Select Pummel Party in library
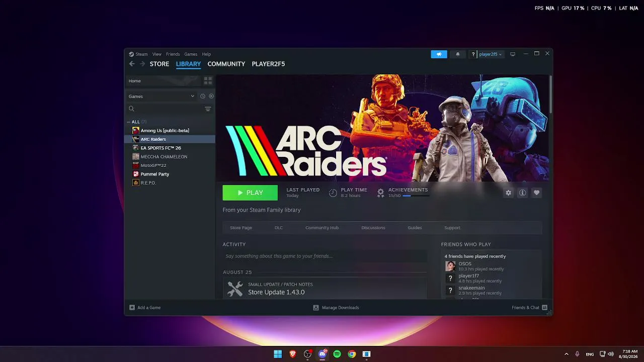644x362 pixels. click(x=170, y=174)
